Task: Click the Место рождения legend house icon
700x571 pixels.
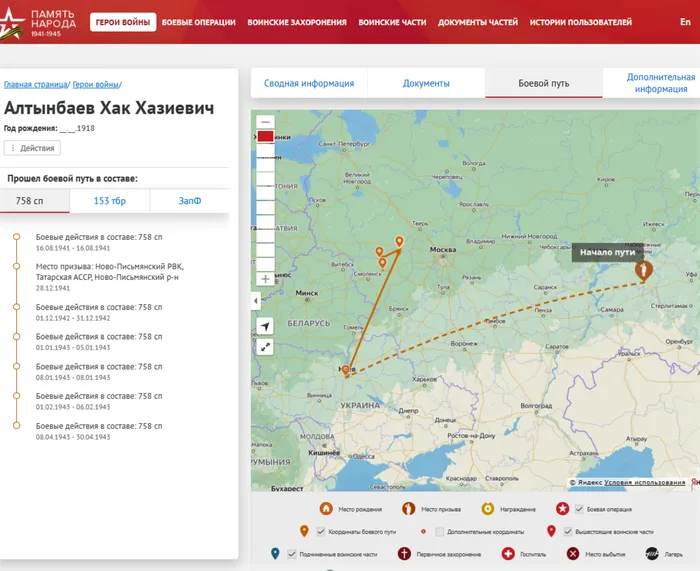Action: point(325,508)
